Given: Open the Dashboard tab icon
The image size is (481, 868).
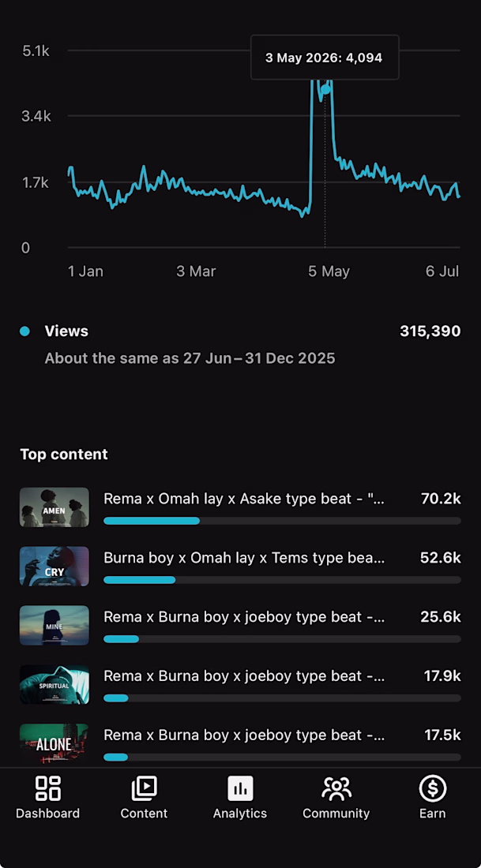Looking at the screenshot, I should 47,788.
